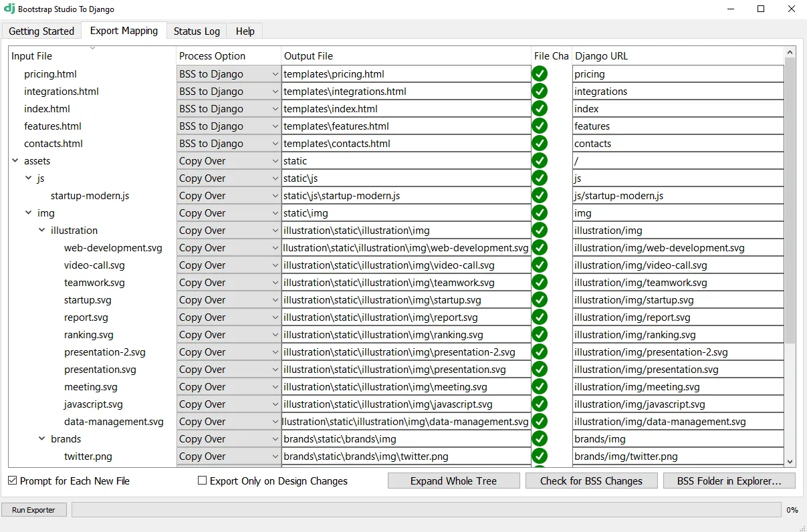Image resolution: width=807 pixels, height=532 pixels.
Task: Collapse the img folder tree node
Action: click(x=29, y=213)
